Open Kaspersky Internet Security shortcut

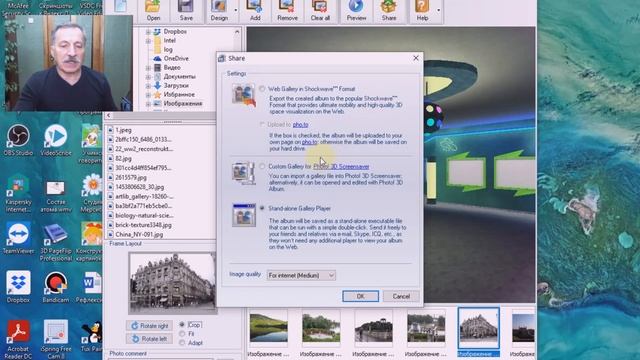coord(18,193)
